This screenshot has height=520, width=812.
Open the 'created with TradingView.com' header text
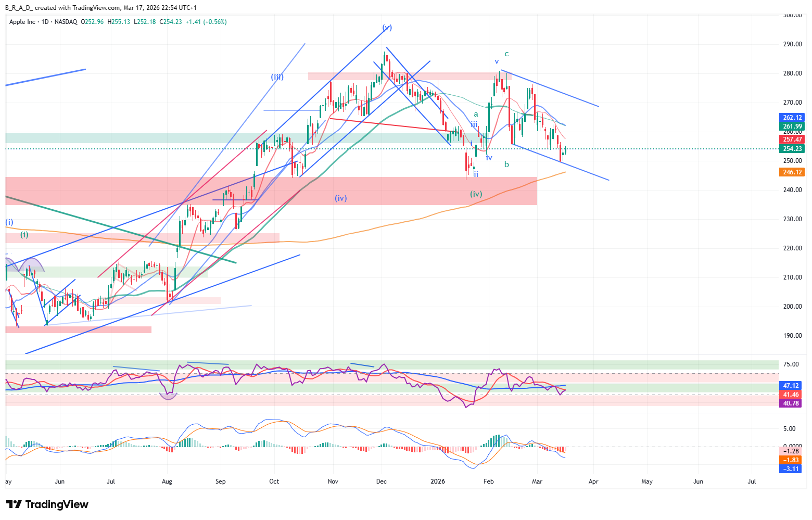(78, 8)
